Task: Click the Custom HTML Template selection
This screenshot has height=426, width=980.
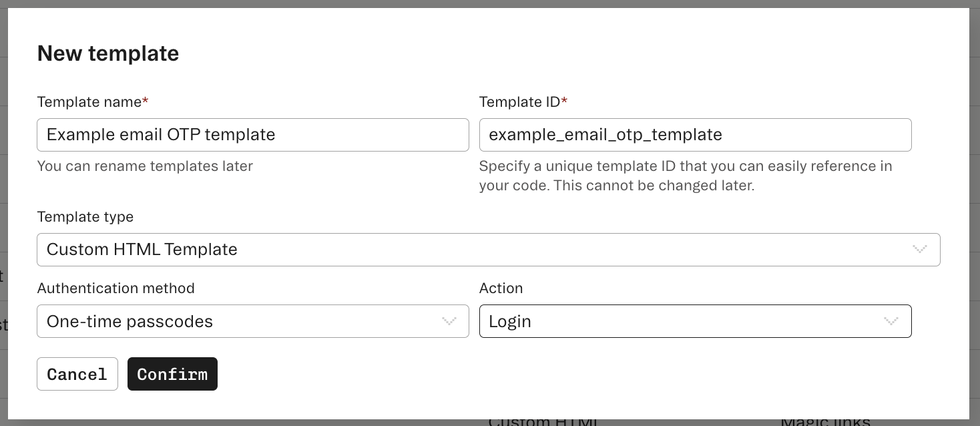Action: click(x=487, y=249)
